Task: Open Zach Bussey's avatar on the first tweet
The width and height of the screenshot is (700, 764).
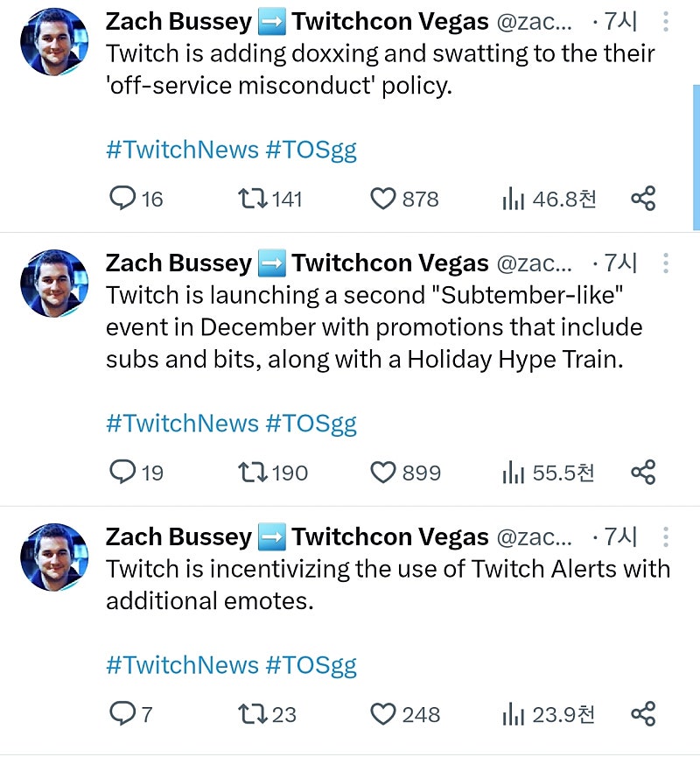Action: pos(54,43)
